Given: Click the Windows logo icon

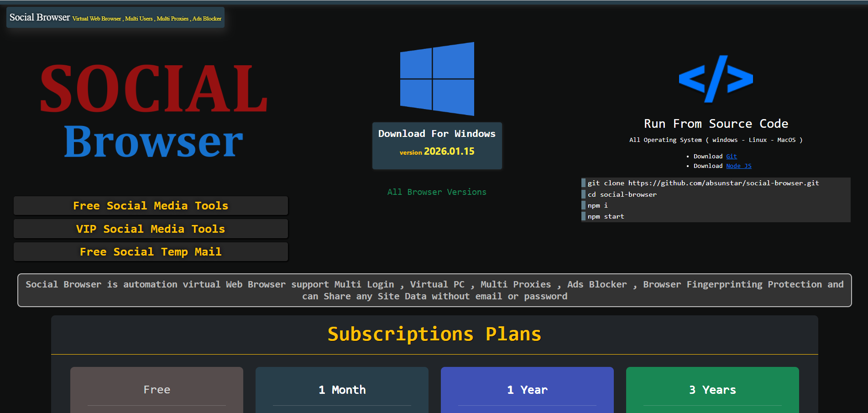Looking at the screenshot, I should click(437, 78).
